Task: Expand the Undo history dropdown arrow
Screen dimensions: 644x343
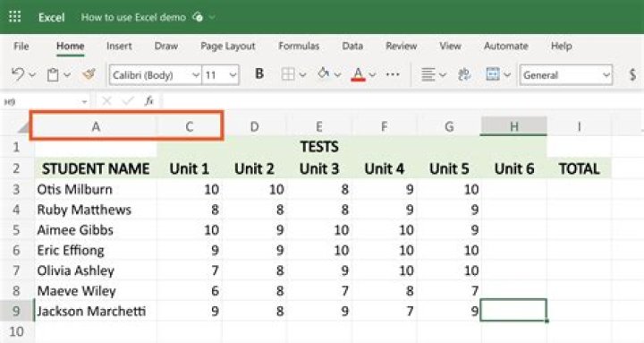Action: [x=32, y=75]
